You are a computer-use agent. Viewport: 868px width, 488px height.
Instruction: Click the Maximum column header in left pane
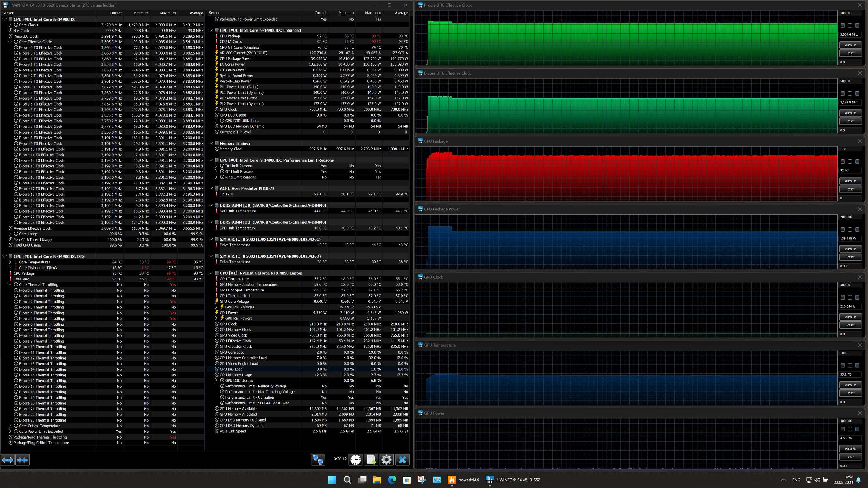click(x=168, y=13)
